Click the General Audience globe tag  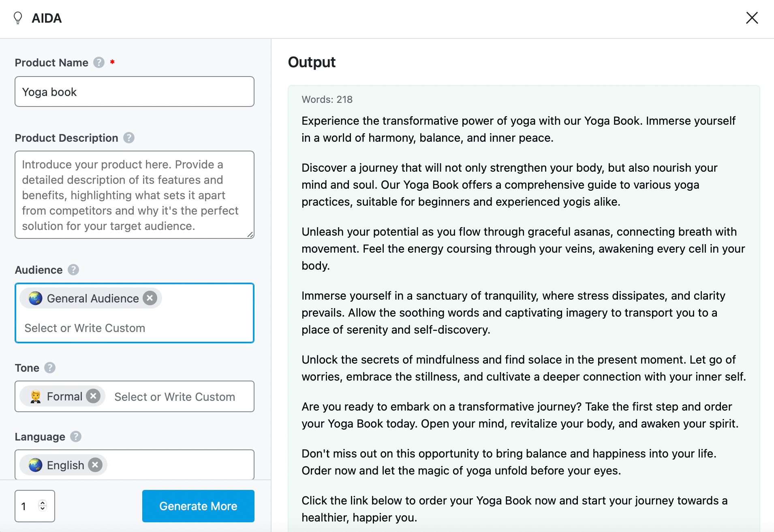click(x=91, y=298)
